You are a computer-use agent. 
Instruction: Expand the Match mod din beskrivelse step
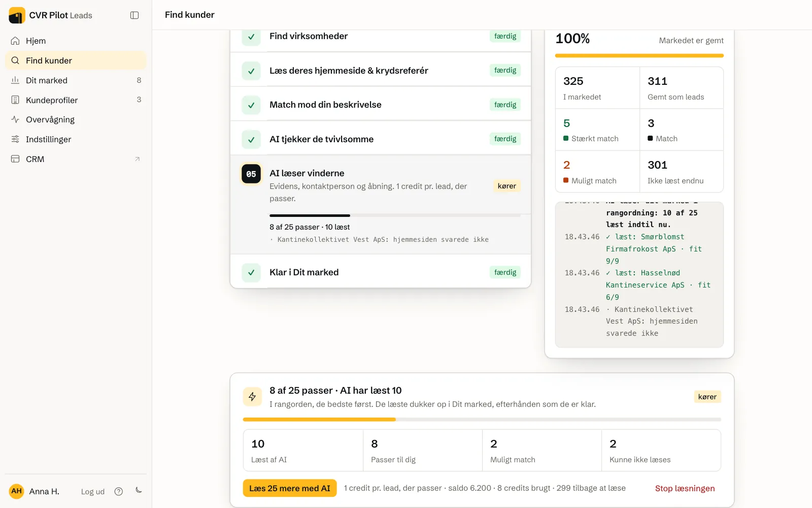tap(381, 105)
